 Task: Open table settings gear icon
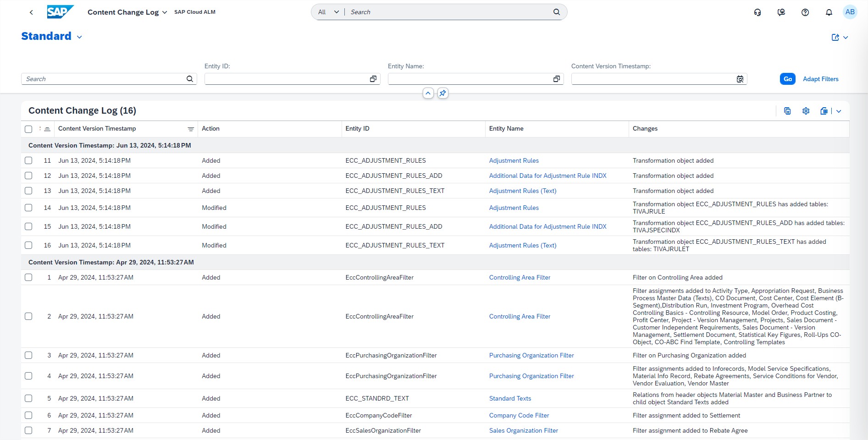[x=806, y=111]
